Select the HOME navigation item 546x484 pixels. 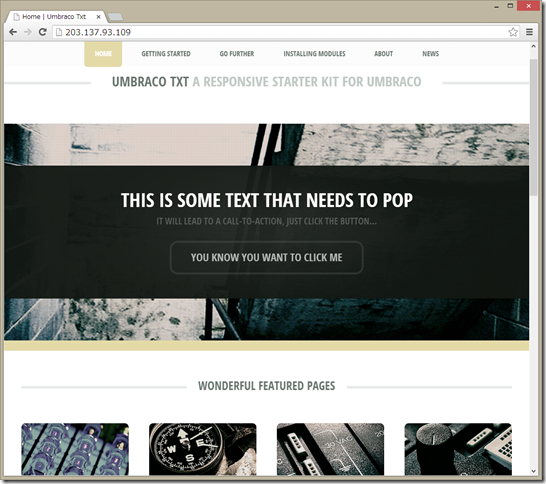point(103,54)
